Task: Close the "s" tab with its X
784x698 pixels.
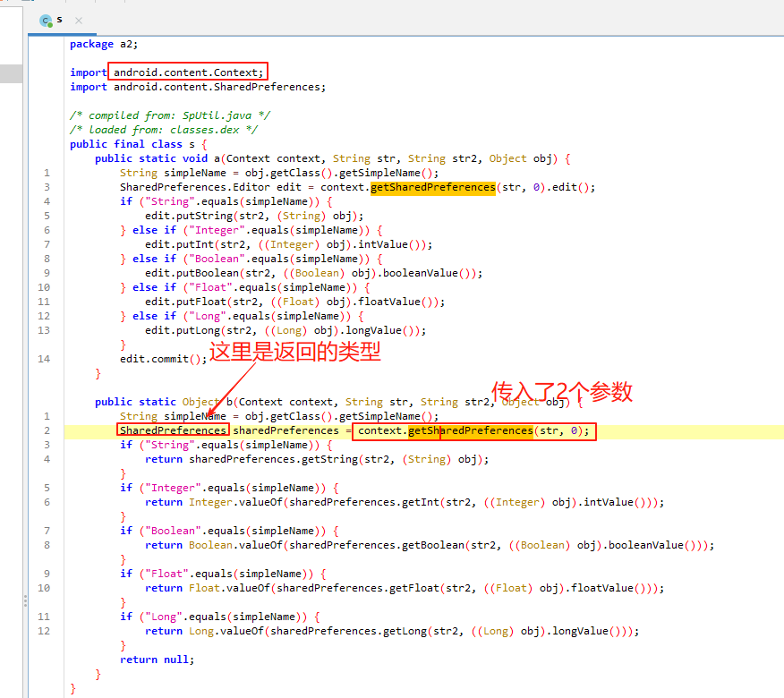Action: [x=79, y=21]
